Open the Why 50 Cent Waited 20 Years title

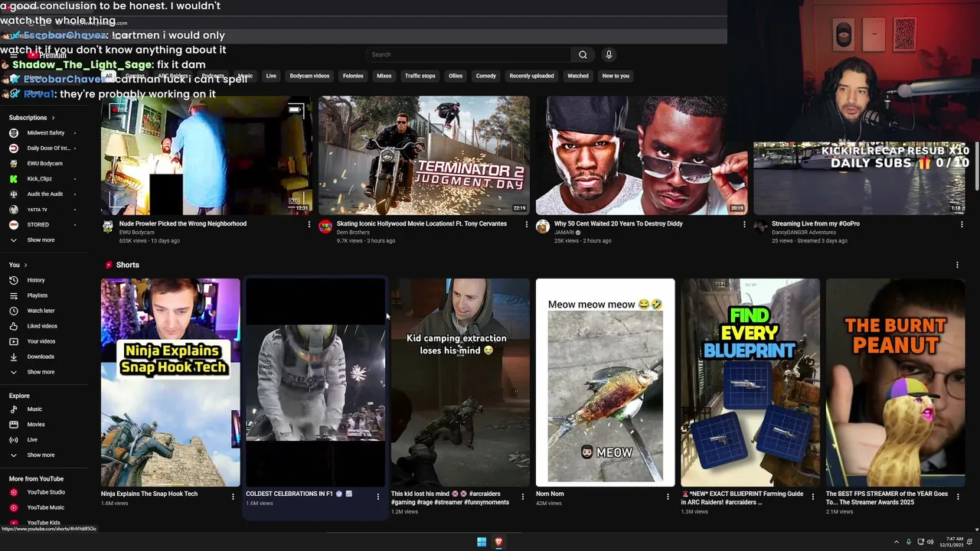(x=619, y=223)
